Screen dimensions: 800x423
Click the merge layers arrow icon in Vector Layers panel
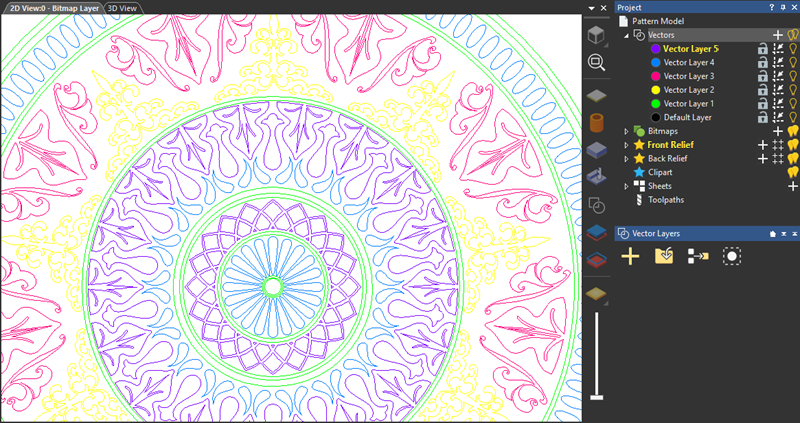(x=697, y=256)
